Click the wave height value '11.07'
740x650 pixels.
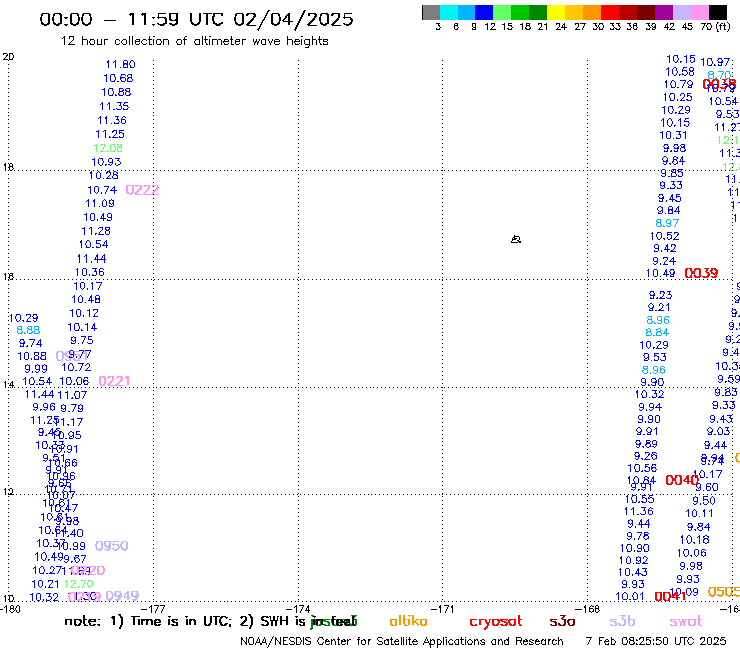point(72,395)
